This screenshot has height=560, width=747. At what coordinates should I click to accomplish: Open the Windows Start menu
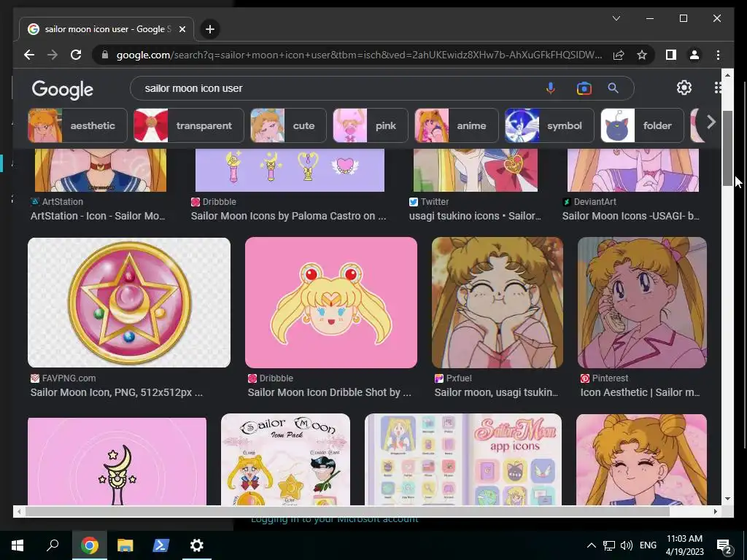pyautogui.click(x=18, y=545)
